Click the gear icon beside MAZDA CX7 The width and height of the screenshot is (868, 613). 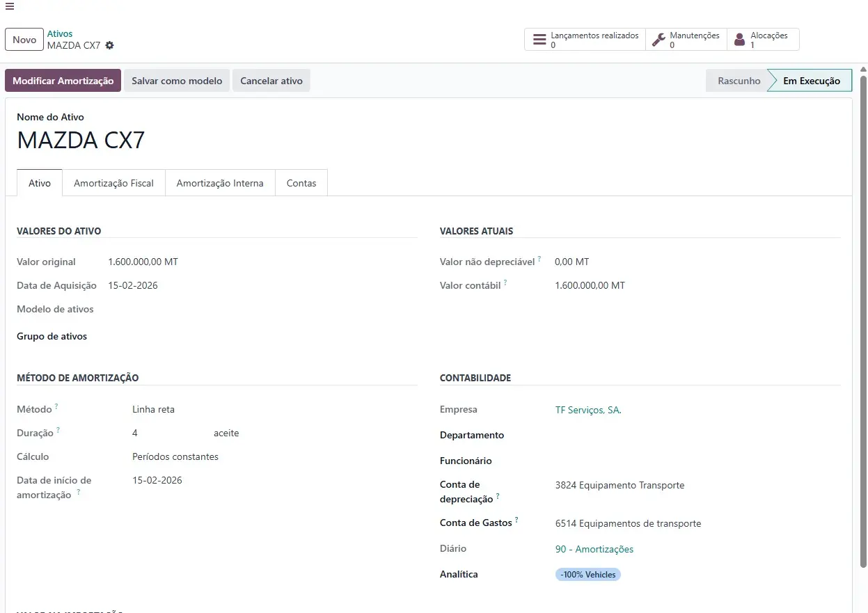[109, 45]
